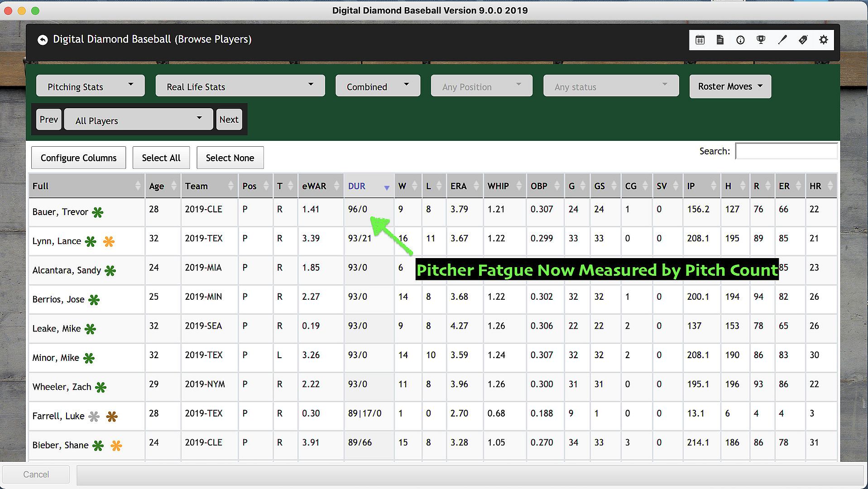Open settings with the gear icon
The width and height of the screenshot is (868, 489).
coord(824,40)
